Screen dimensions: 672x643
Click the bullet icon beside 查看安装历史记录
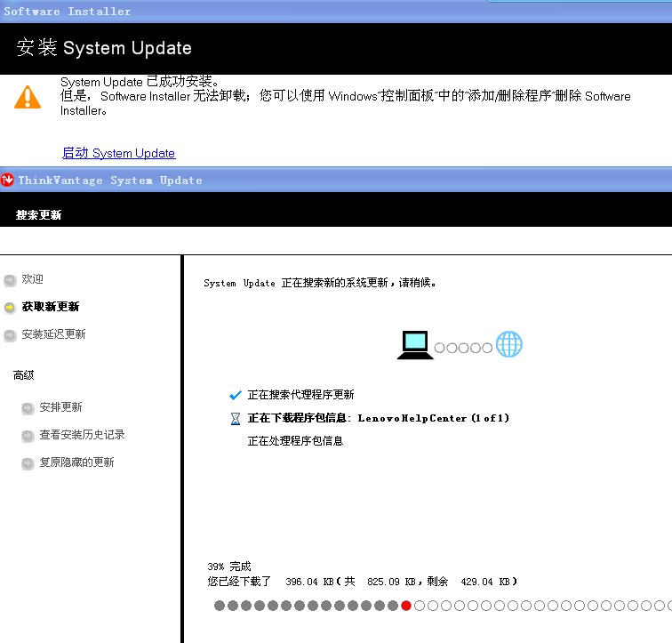(x=28, y=436)
